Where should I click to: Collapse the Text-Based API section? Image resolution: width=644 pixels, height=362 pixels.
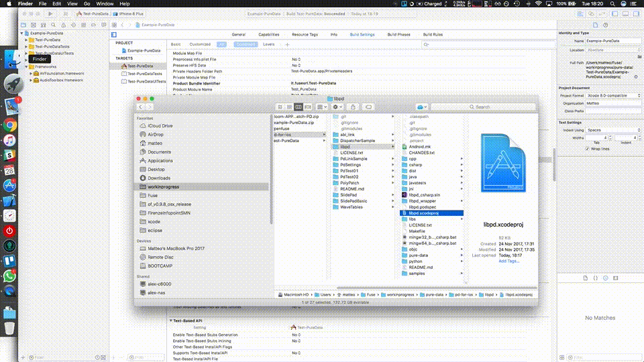pyautogui.click(x=171, y=320)
